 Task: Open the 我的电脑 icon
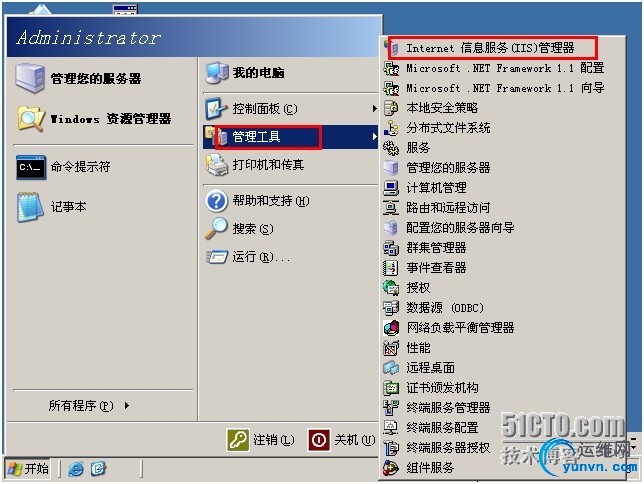coord(217,73)
